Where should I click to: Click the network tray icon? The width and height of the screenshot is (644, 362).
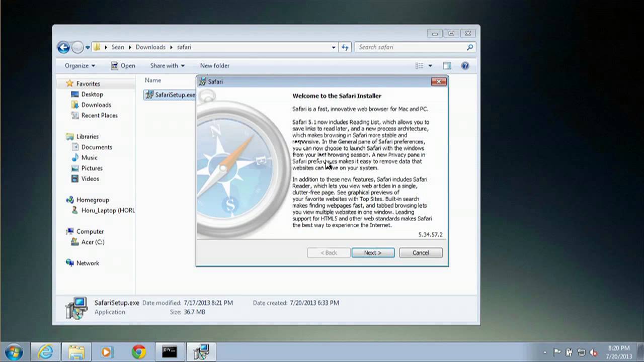pos(581,352)
